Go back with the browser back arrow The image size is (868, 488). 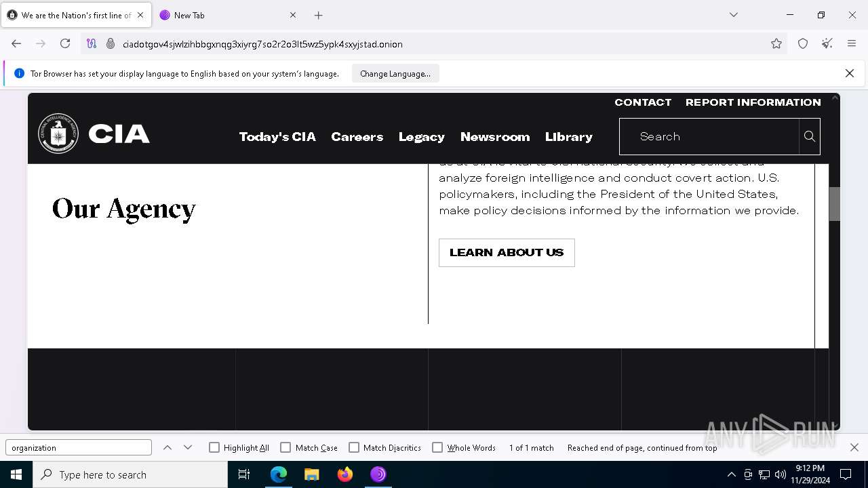click(16, 43)
